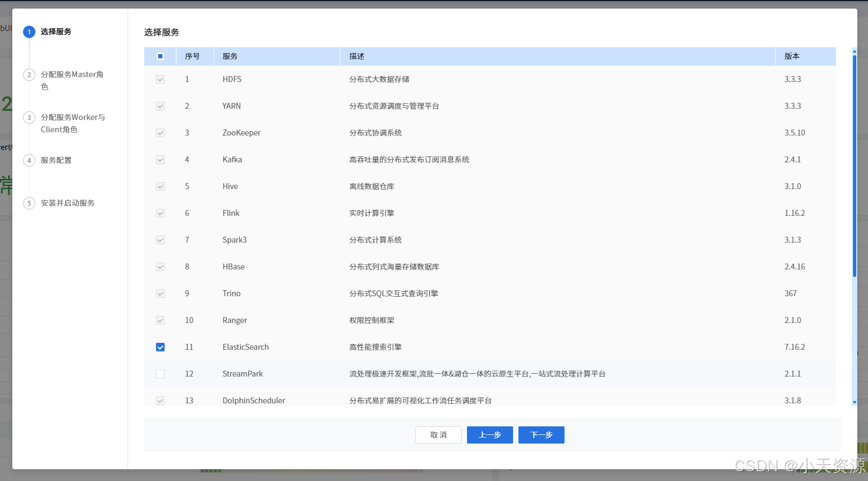The width and height of the screenshot is (868, 481).
Task: Select step 1 circle icon 选择服务
Action: (29, 32)
